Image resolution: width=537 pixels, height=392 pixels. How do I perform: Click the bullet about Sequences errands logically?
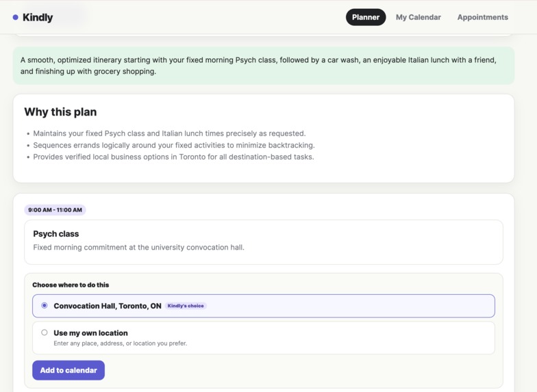(174, 145)
